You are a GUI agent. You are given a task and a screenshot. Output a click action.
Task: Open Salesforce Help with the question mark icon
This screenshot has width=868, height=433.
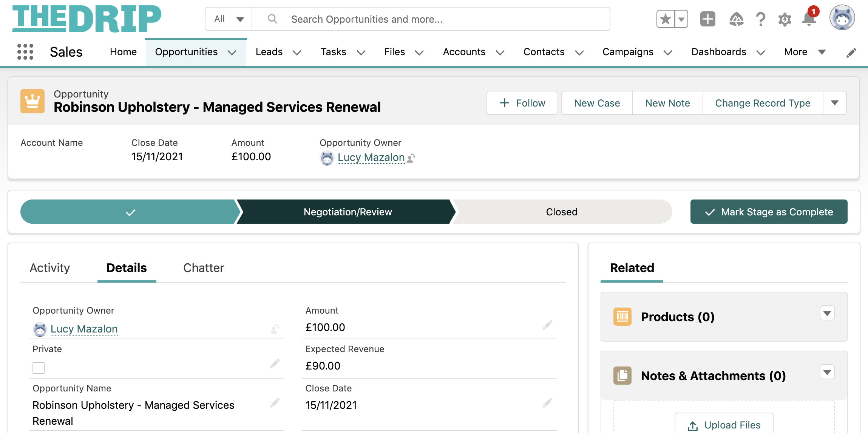coord(760,19)
